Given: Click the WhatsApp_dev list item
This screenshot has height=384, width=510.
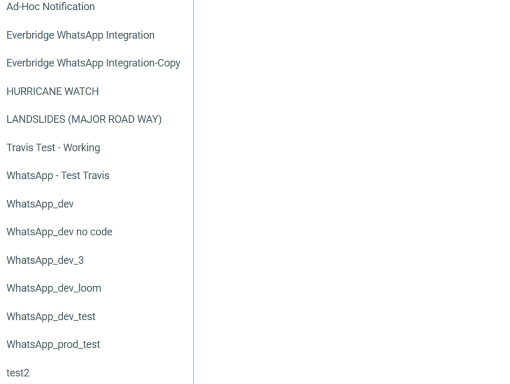Looking at the screenshot, I should [40, 204].
